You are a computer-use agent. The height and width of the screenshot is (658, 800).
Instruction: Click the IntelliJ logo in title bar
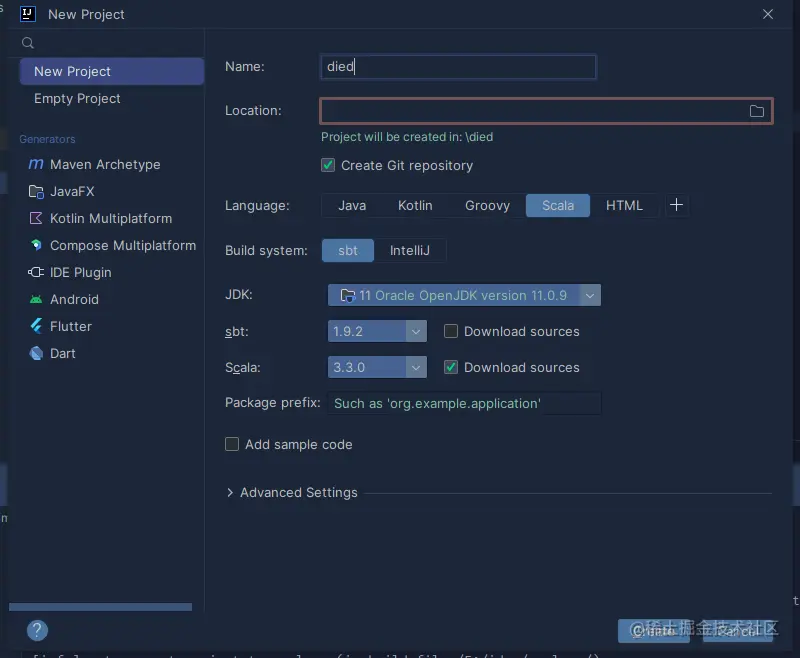pyautogui.click(x=28, y=14)
